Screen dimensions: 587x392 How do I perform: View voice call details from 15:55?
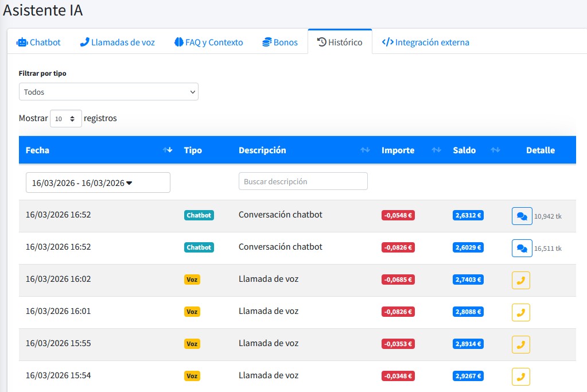(x=520, y=345)
